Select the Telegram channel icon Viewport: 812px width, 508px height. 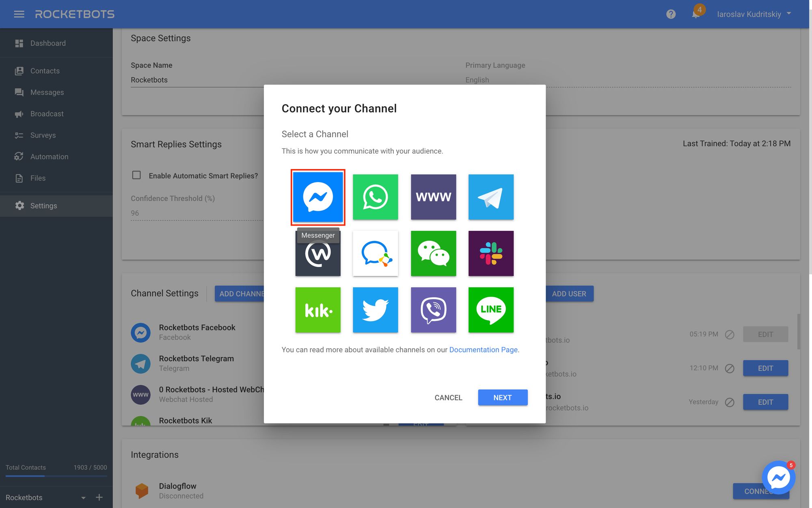491,197
